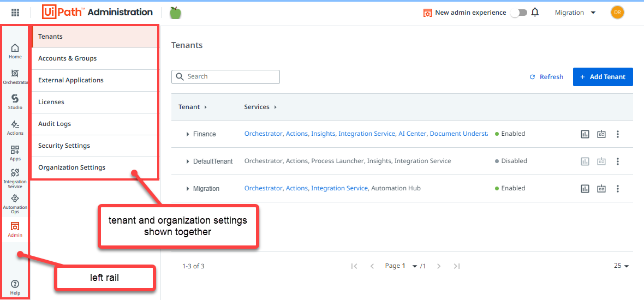
Task: Open Accounts & Groups
Action: 95,58
